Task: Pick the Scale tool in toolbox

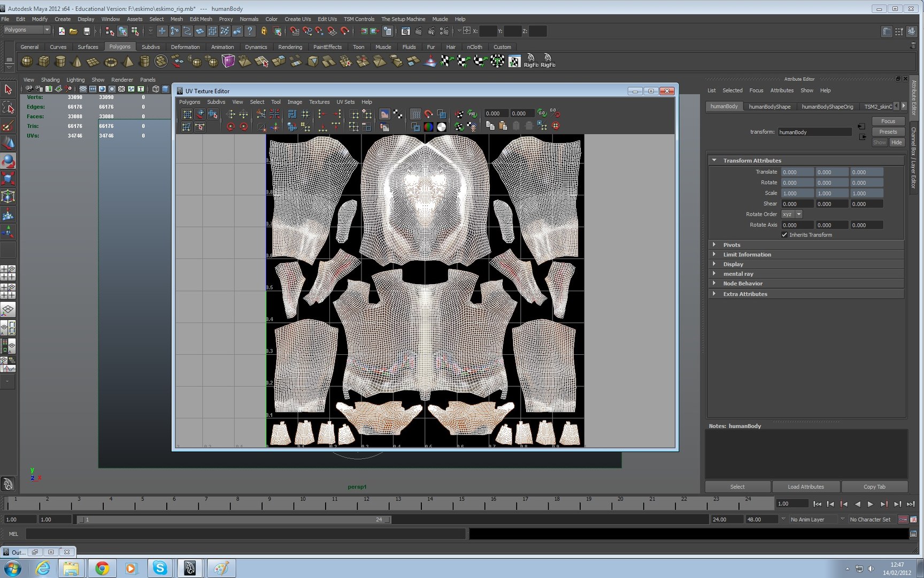Action: click(8, 179)
